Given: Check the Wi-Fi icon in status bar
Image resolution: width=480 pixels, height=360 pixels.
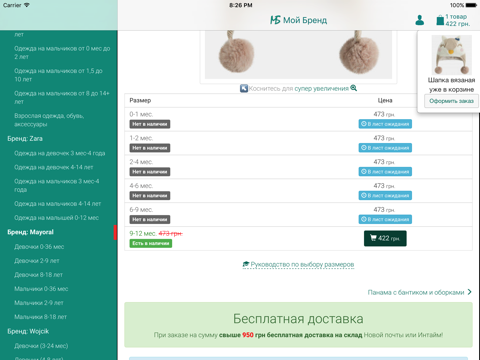Looking at the screenshot, I should pyautogui.click(x=26, y=5).
